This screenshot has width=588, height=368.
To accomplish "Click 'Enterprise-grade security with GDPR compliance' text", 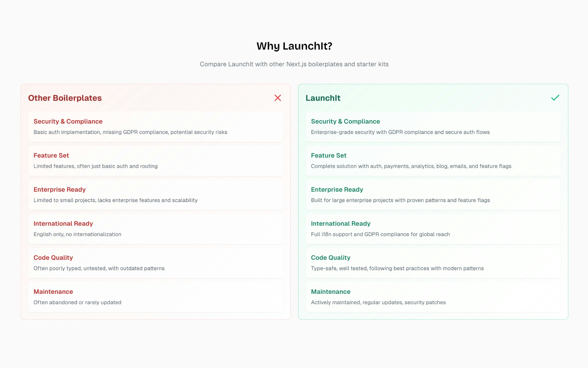I will pyautogui.click(x=400, y=132).
